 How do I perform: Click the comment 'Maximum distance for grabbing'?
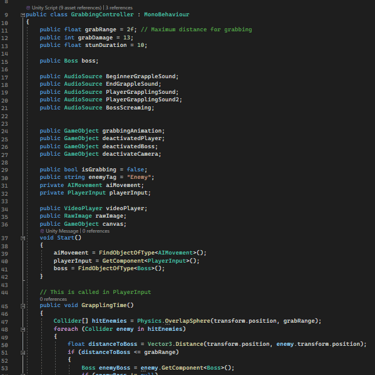pyautogui.click(x=201, y=30)
